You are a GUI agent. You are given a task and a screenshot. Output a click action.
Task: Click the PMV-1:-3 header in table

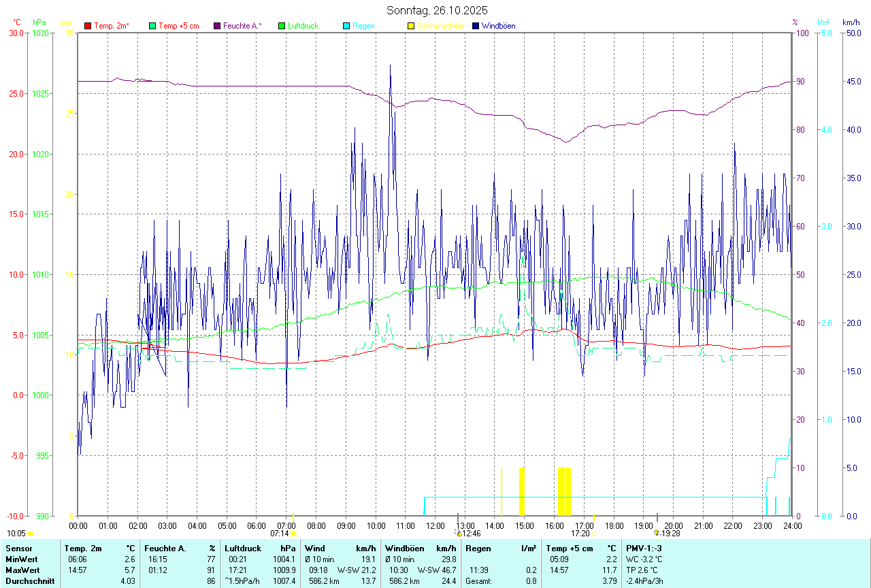click(643, 548)
